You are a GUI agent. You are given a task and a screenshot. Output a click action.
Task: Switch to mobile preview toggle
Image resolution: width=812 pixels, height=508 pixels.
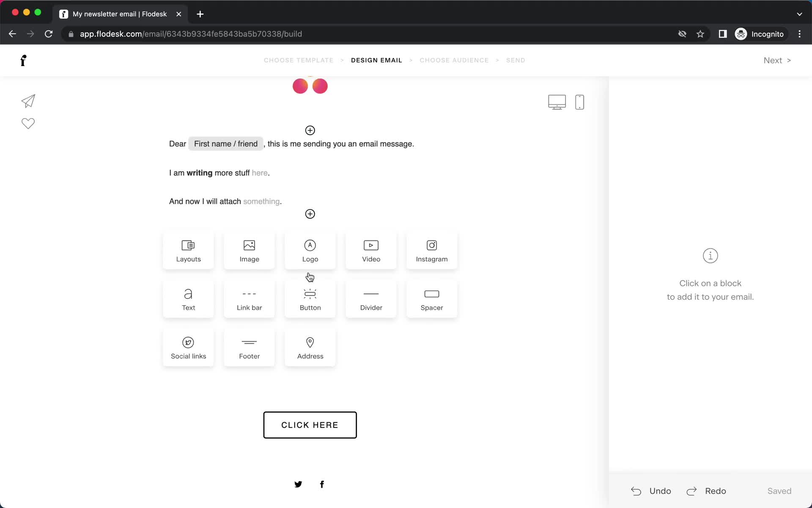click(x=579, y=102)
